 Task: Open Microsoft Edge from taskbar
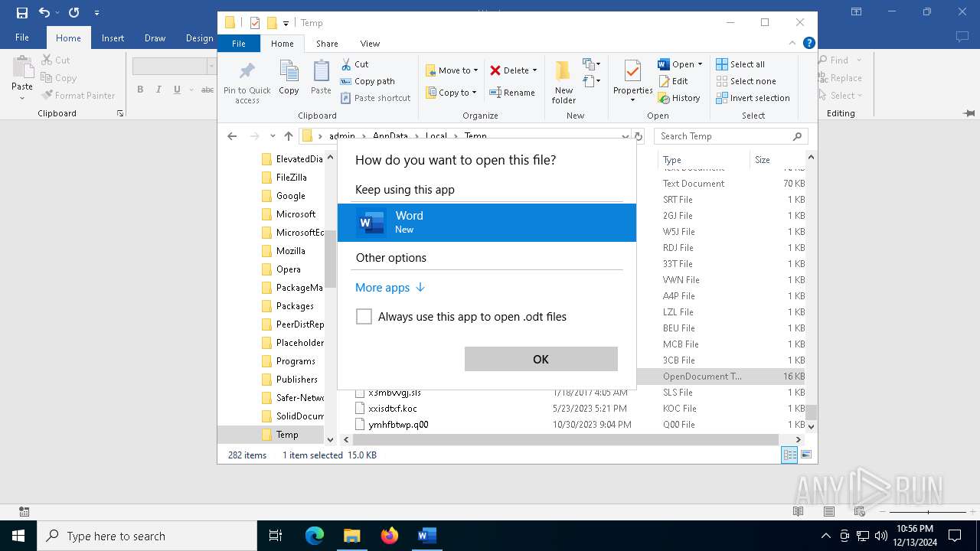point(315,536)
